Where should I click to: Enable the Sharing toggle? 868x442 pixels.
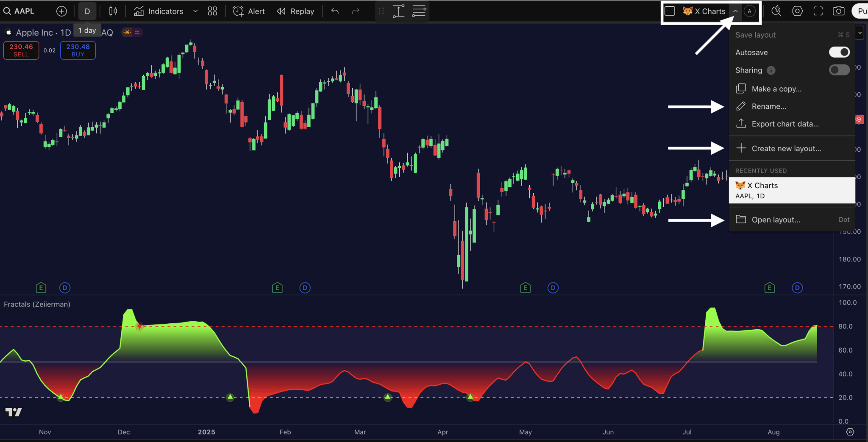coord(839,70)
